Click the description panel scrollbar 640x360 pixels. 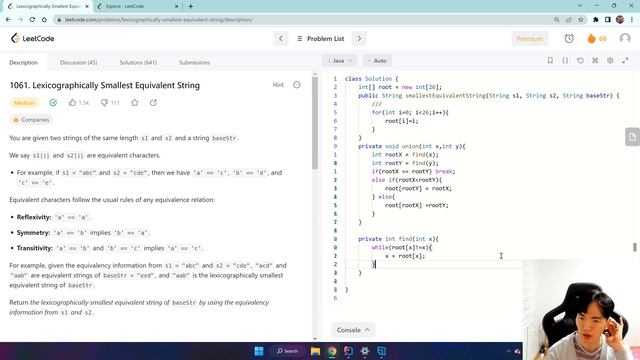click(x=315, y=122)
